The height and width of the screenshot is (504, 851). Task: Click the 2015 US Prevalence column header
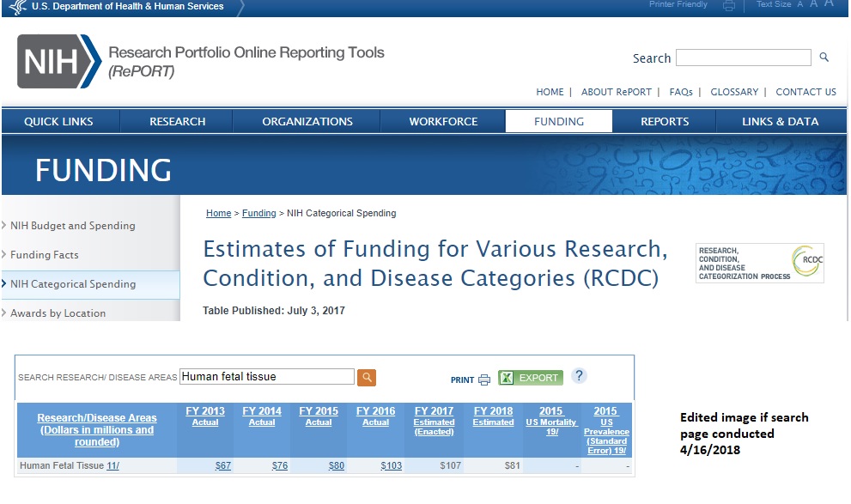pos(606,430)
